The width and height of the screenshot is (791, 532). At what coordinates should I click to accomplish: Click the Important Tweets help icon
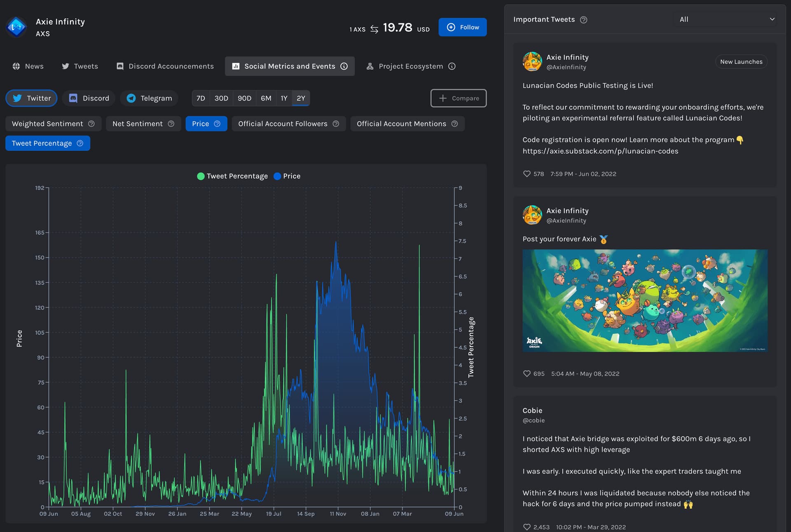pos(583,20)
